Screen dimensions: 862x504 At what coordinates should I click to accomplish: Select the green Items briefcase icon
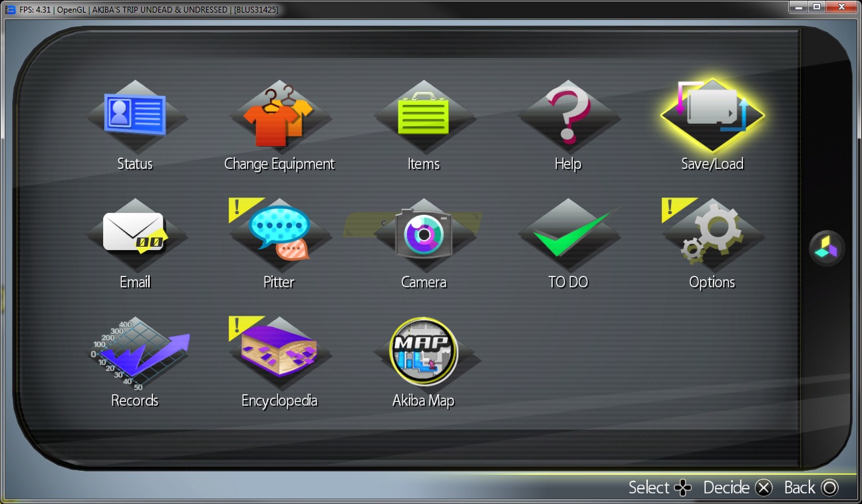(423, 114)
